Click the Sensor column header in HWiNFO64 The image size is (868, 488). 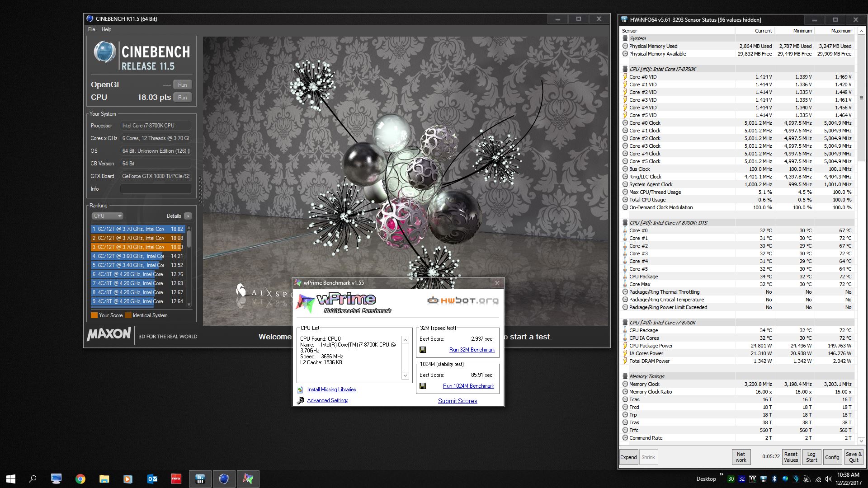[x=677, y=31]
